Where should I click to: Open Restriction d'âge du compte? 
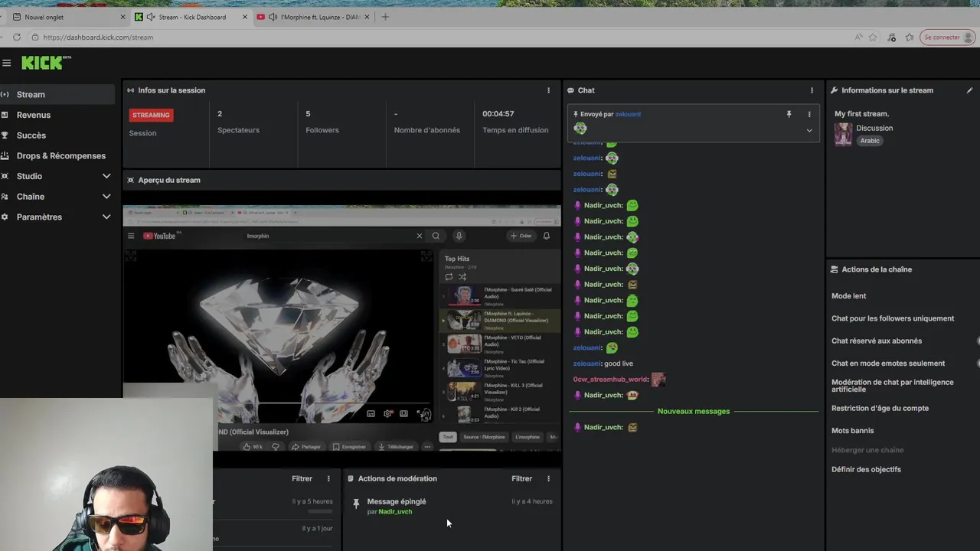(880, 408)
